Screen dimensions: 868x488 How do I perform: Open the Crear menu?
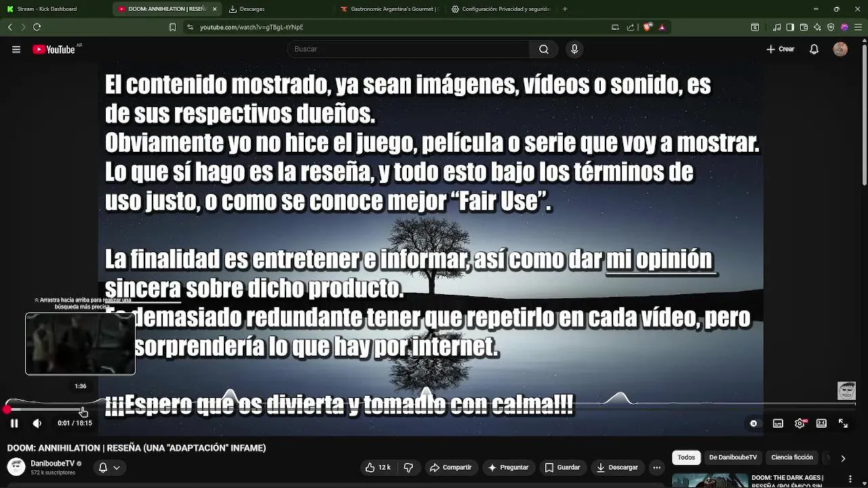(781, 49)
